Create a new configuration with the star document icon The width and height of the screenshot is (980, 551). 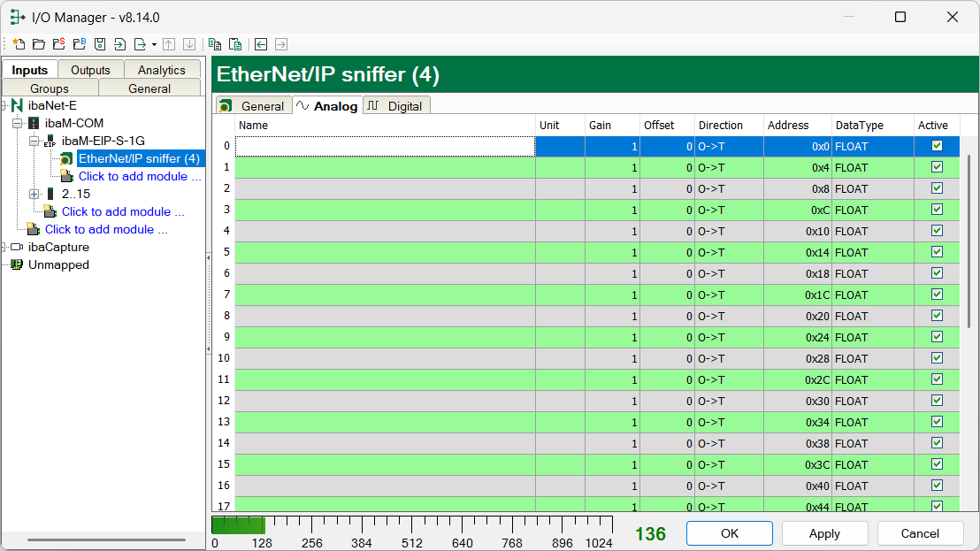pyautogui.click(x=19, y=44)
